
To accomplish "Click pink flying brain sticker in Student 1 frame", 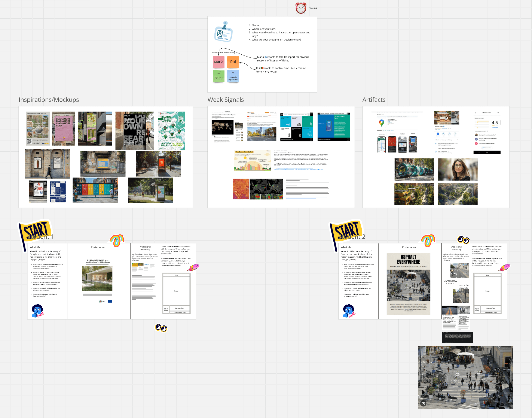I will 193,267.
